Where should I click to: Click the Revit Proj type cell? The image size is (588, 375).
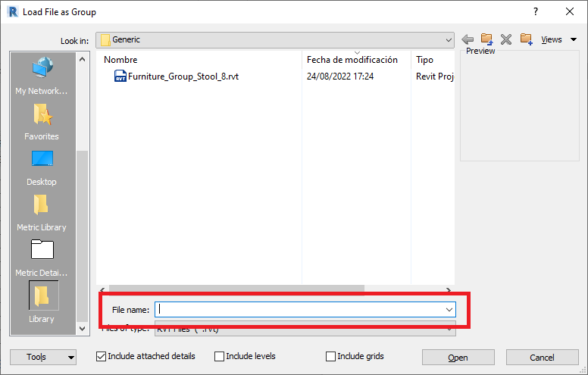(x=435, y=77)
